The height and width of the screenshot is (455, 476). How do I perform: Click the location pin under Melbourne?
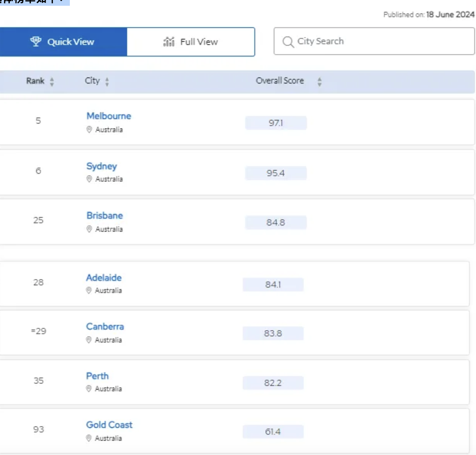coord(89,130)
